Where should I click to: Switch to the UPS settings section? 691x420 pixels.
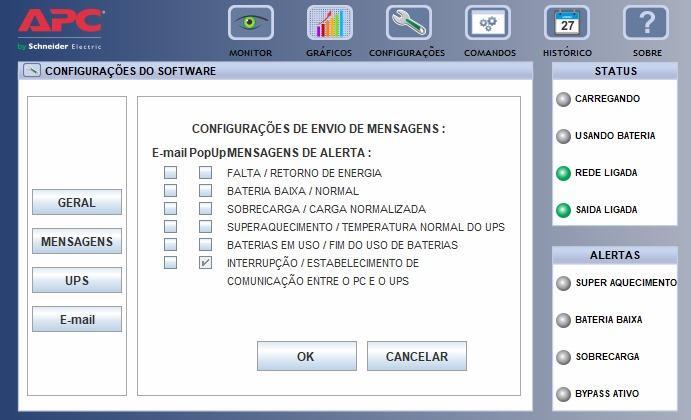coord(77,280)
